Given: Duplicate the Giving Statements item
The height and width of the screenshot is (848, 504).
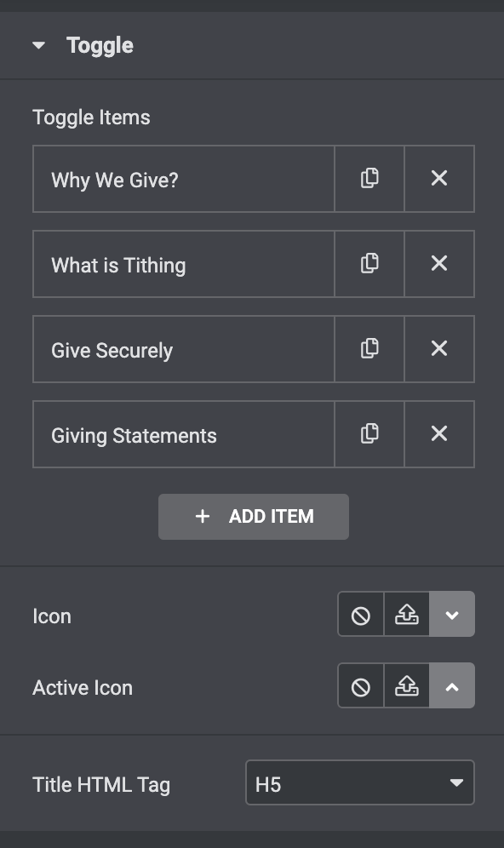Looking at the screenshot, I should point(369,434).
